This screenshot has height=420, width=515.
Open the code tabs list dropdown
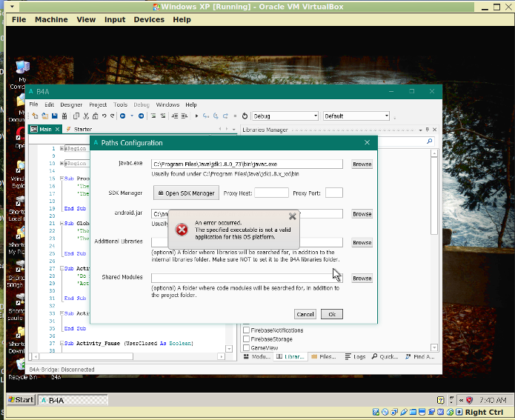pyautogui.click(x=234, y=130)
